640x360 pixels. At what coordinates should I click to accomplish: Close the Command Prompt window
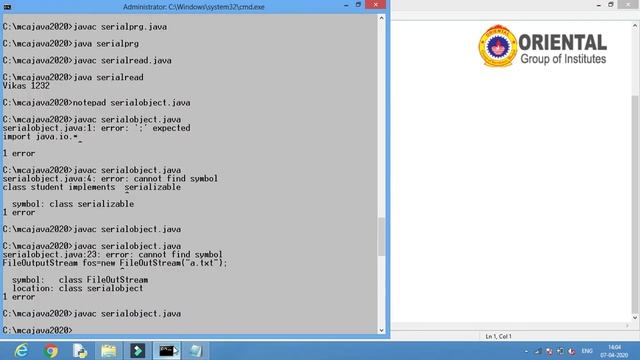[376, 4]
